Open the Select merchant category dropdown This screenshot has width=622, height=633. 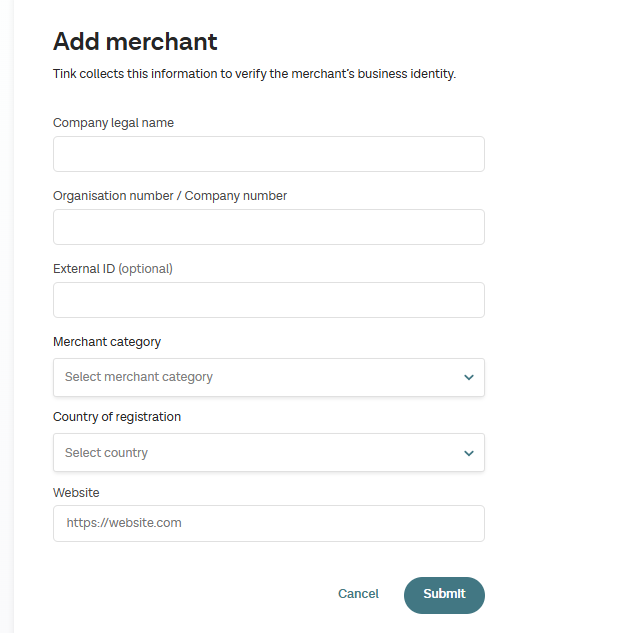[255, 377]
